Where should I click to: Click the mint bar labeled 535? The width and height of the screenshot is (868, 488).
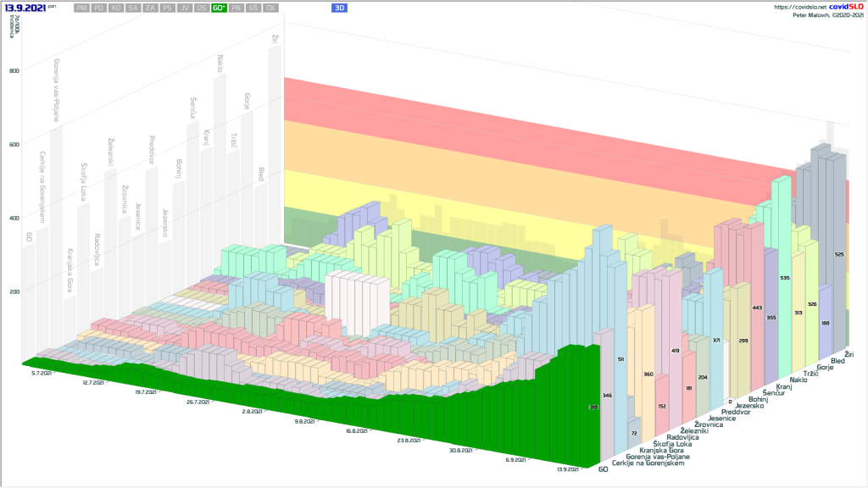[784, 278]
